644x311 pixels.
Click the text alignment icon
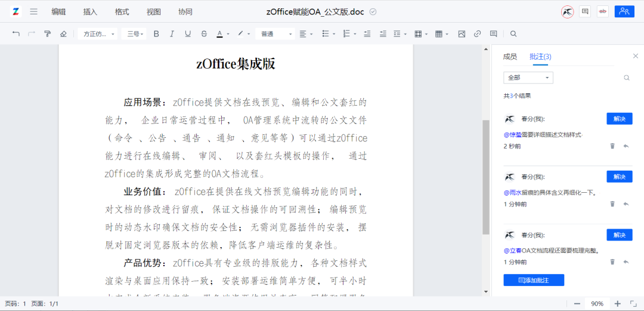click(303, 34)
